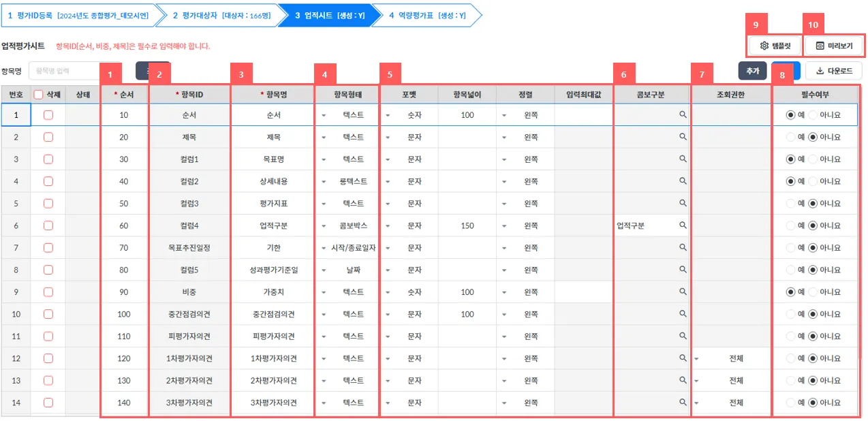This screenshot has width=868, height=421.
Task: Tick the header 삭제 select-all checkbox
Action: 39,95
